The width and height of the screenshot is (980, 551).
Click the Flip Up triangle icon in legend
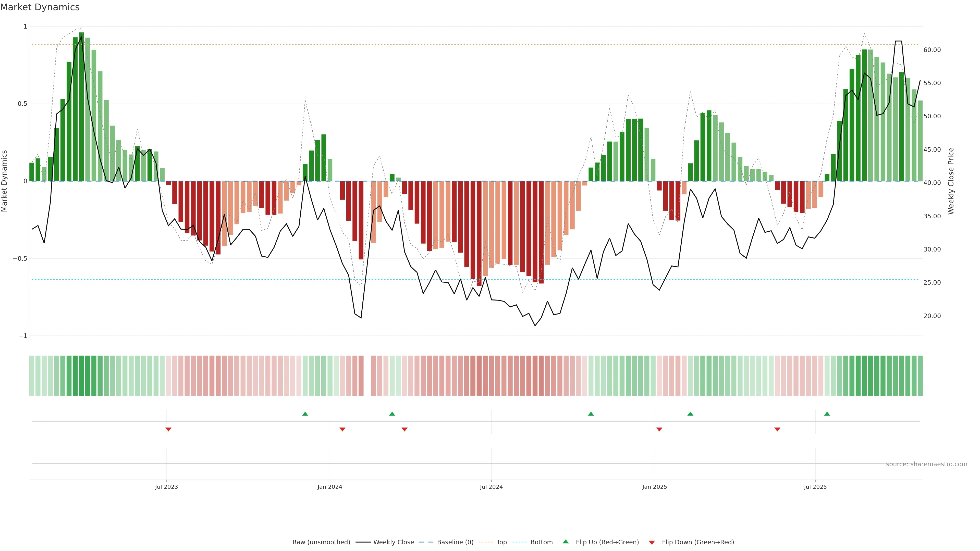pyautogui.click(x=566, y=542)
